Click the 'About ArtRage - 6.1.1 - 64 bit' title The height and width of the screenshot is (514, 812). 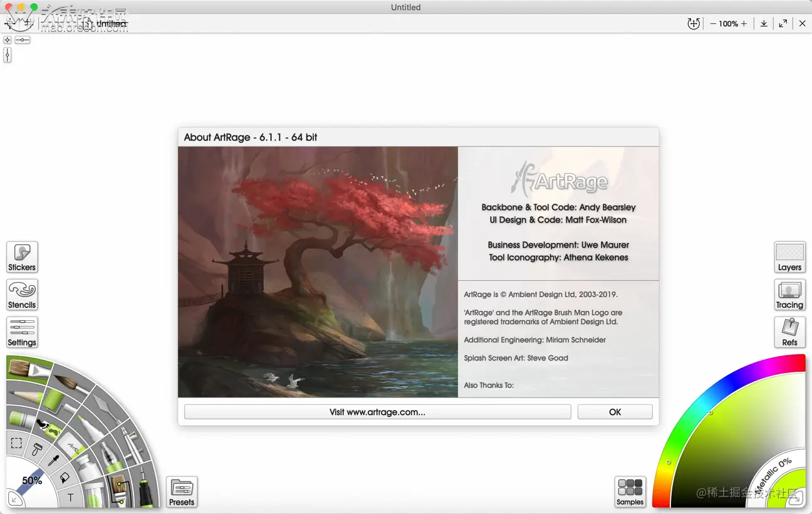pos(251,137)
